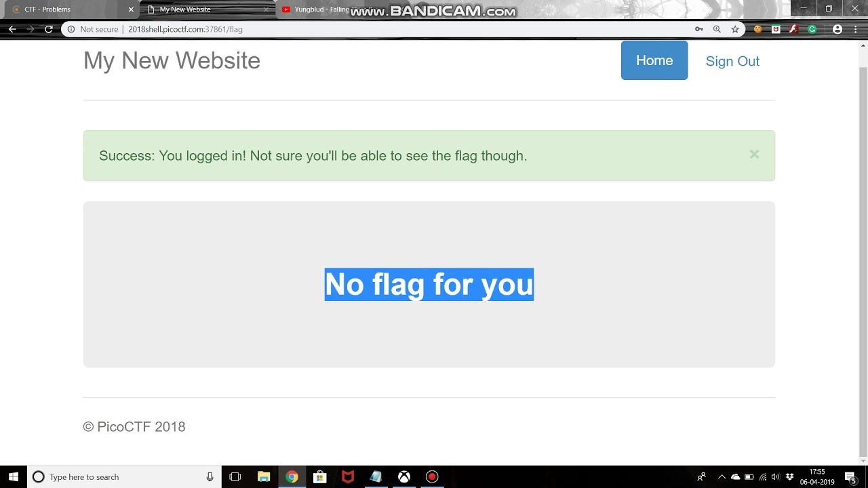Open File Explorer from the taskbar
The width and height of the screenshot is (868, 488).
click(x=264, y=476)
